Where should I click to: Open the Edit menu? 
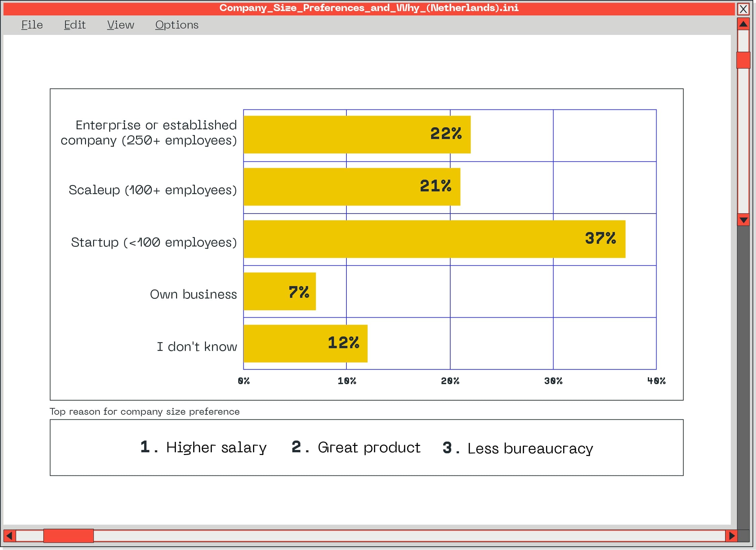coord(75,25)
